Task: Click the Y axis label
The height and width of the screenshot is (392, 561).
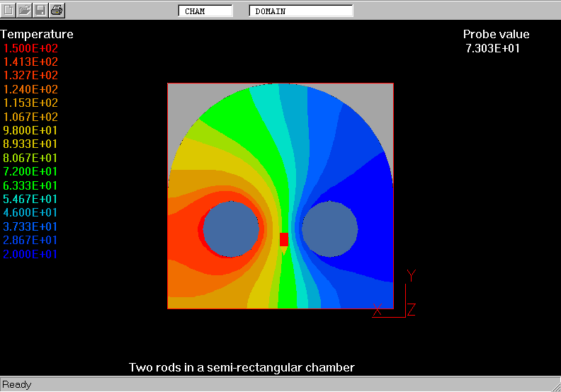Action: point(411,276)
